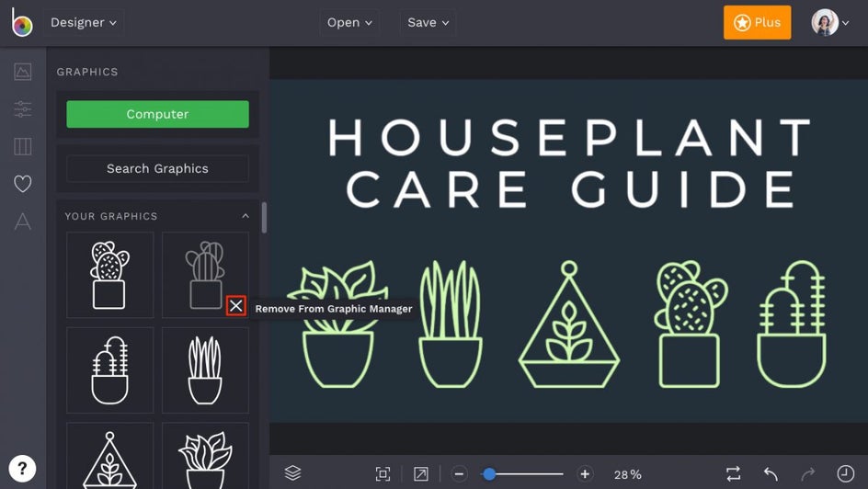Remove graphic with the X button
Viewport: 868px width, 489px height.
tap(235, 305)
